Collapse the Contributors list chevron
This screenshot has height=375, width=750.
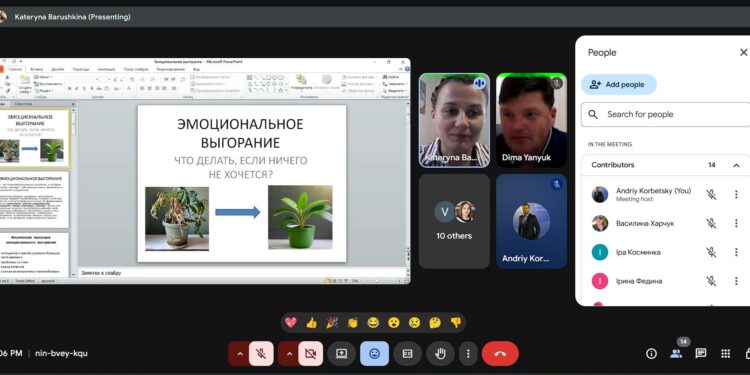pyautogui.click(x=736, y=165)
